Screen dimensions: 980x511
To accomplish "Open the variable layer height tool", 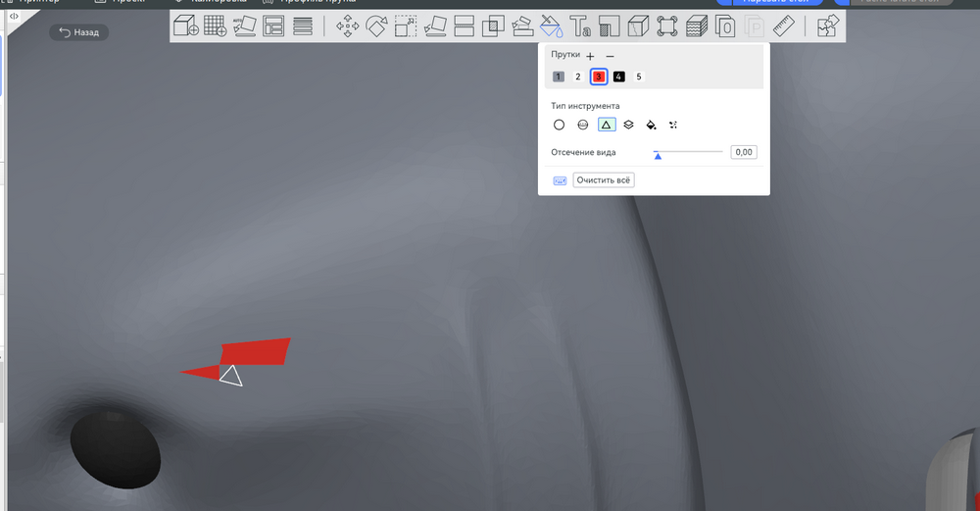I will pos(303,26).
